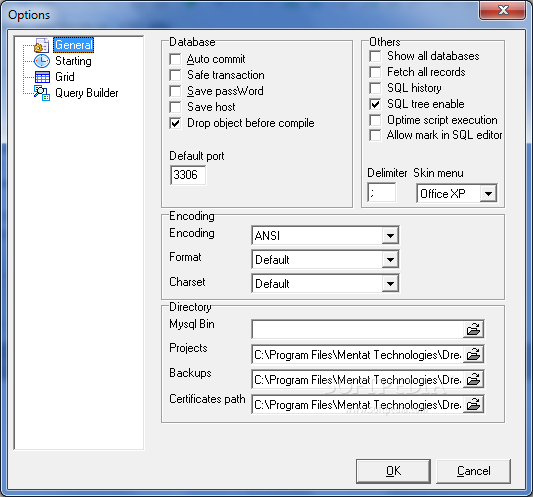Screen dimensions: 533x497
Task: Check Allow mark in SQL editor
Action: 375,135
